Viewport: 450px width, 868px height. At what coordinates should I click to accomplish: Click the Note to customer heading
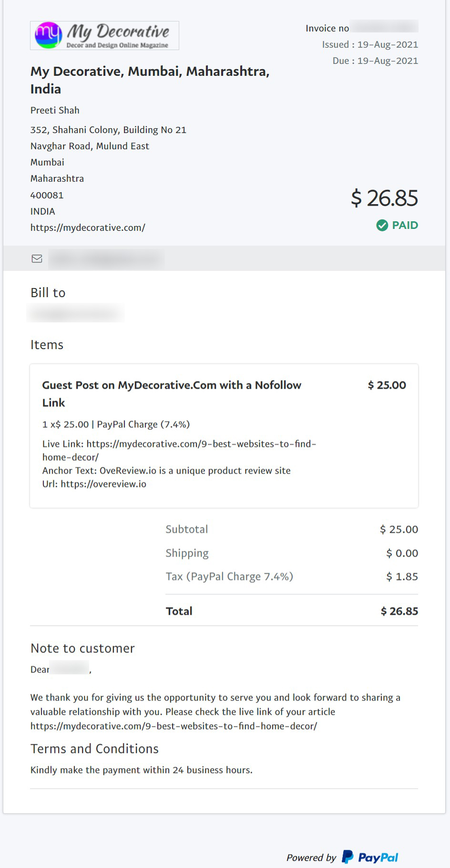[x=82, y=649]
